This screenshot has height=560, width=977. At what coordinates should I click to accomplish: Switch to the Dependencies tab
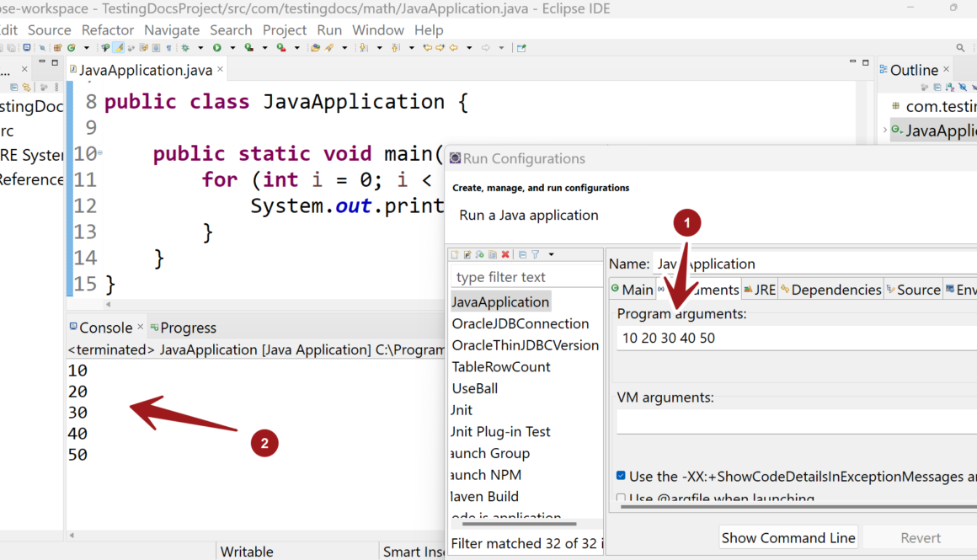click(x=830, y=290)
